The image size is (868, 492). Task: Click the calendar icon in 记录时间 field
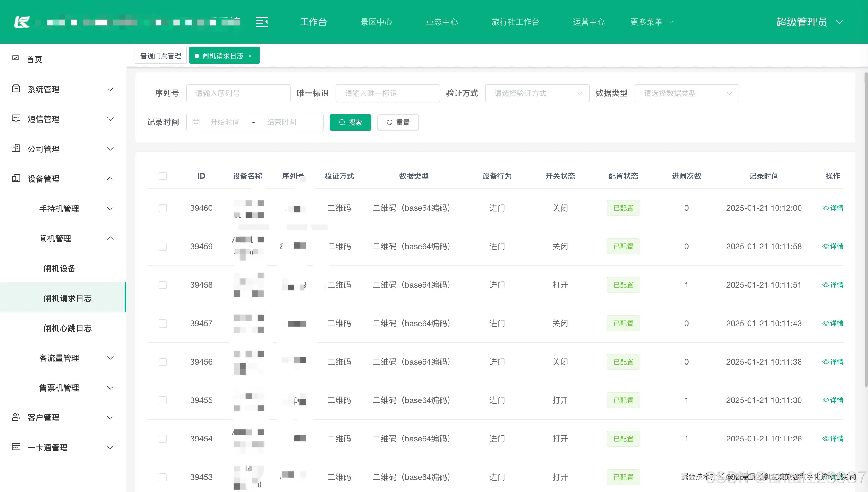[x=196, y=122]
